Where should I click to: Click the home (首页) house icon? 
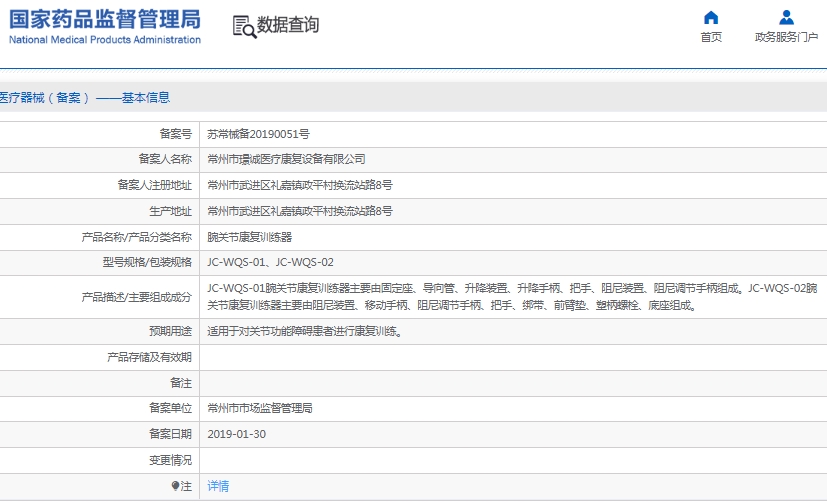pyautogui.click(x=711, y=18)
